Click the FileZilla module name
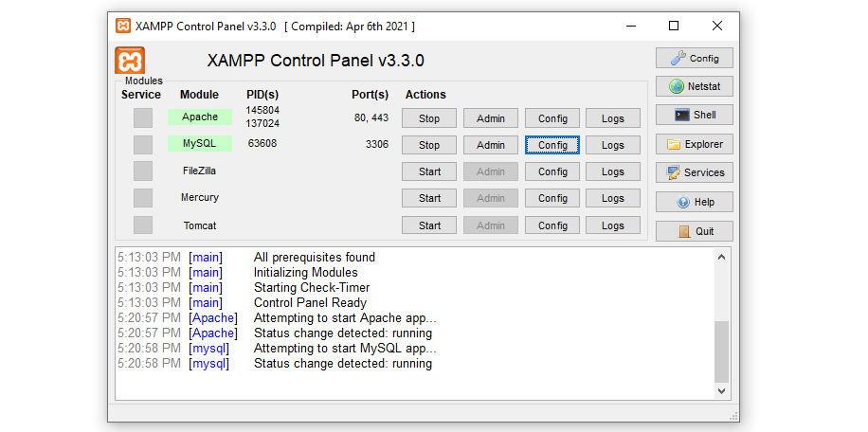This screenshot has width=868, height=432. [199, 171]
